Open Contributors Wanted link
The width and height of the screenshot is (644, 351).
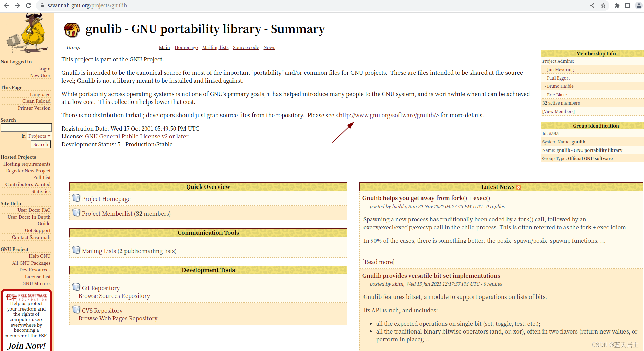[28, 184]
